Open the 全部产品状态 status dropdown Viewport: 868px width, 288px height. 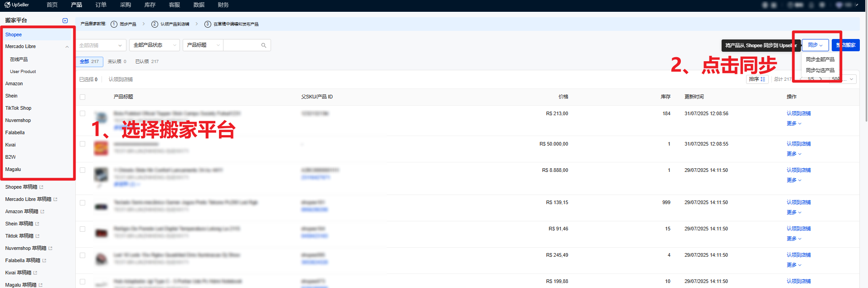[154, 45]
